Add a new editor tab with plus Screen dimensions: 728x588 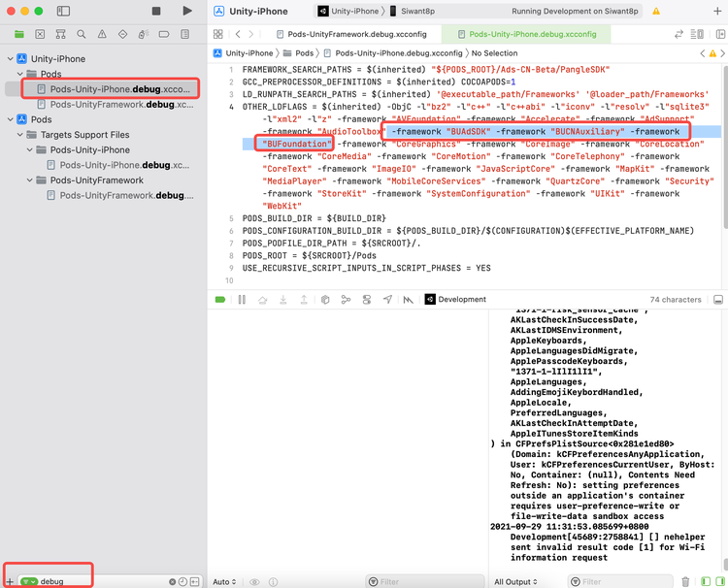click(x=717, y=11)
